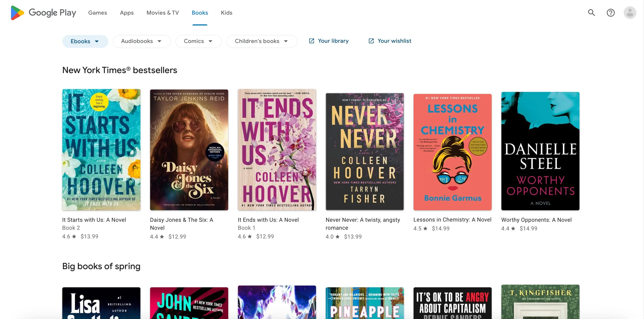644x319 pixels.
Task: Switch to the Games tab
Action: (x=98, y=13)
